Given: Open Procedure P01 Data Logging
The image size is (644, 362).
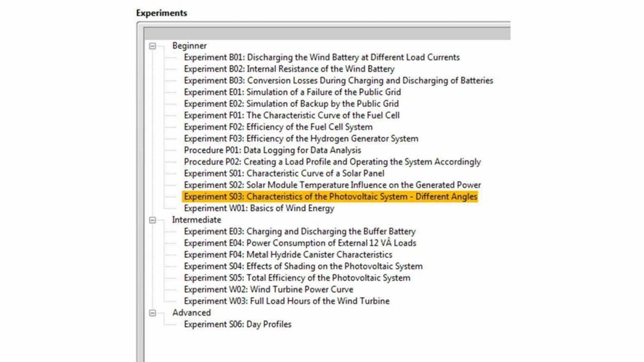Looking at the screenshot, I should 272,150.
